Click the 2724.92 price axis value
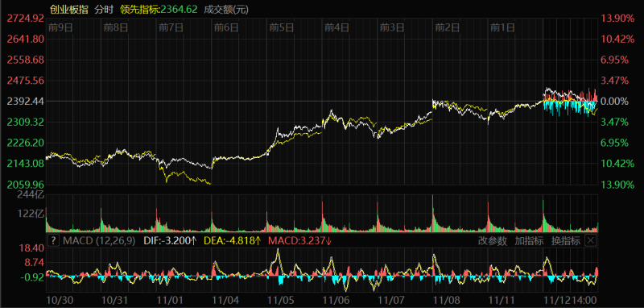Screen dimensions: 644x308 [x=25, y=18]
